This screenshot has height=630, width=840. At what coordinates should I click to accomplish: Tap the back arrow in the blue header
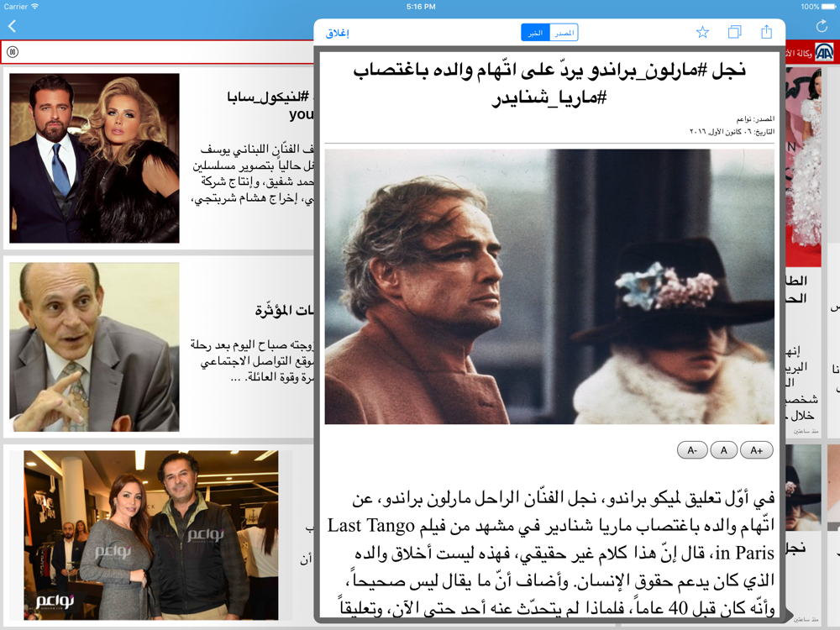12,27
